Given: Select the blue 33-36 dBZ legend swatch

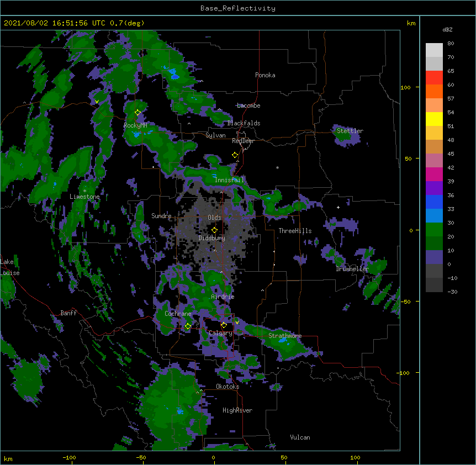Looking at the screenshot, I should [434, 202].
